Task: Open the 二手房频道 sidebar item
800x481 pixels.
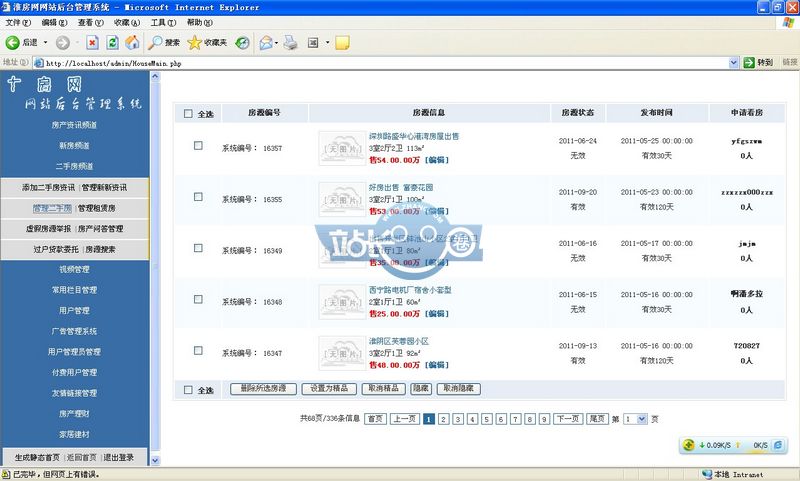Action: click(74, 166)
